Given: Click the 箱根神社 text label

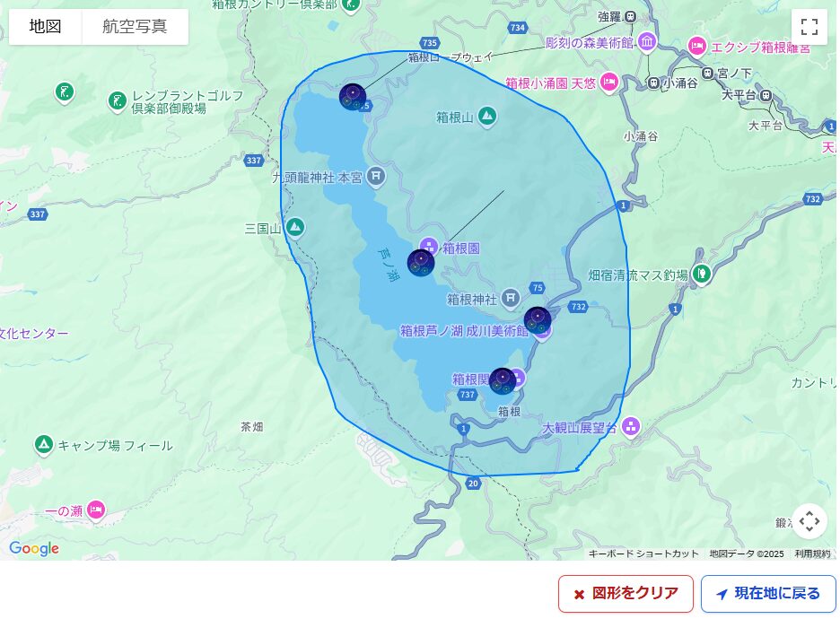Looking at the screenshot, I should 472,300.
